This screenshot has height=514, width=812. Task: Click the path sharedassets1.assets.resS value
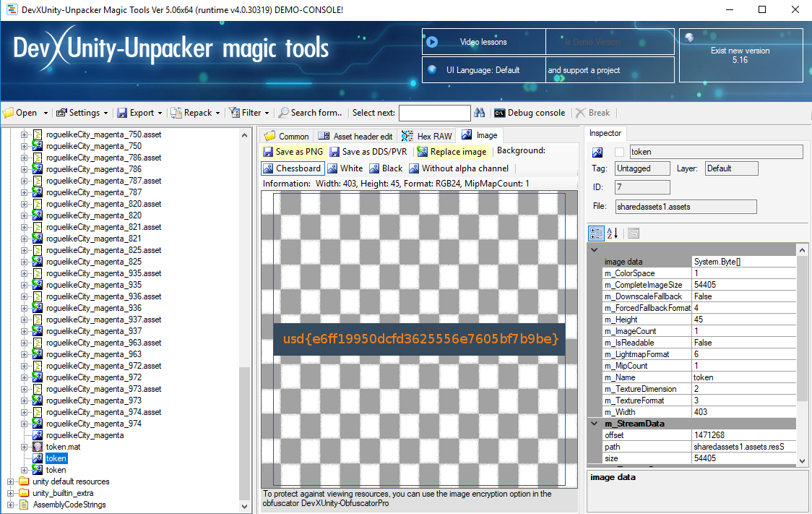(x=743, y=447)
